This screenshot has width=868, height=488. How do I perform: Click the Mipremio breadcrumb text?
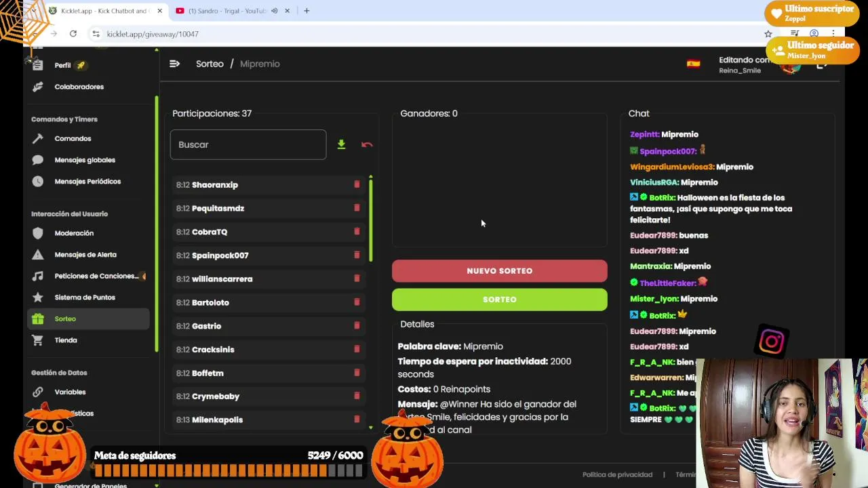coord(260,64)
